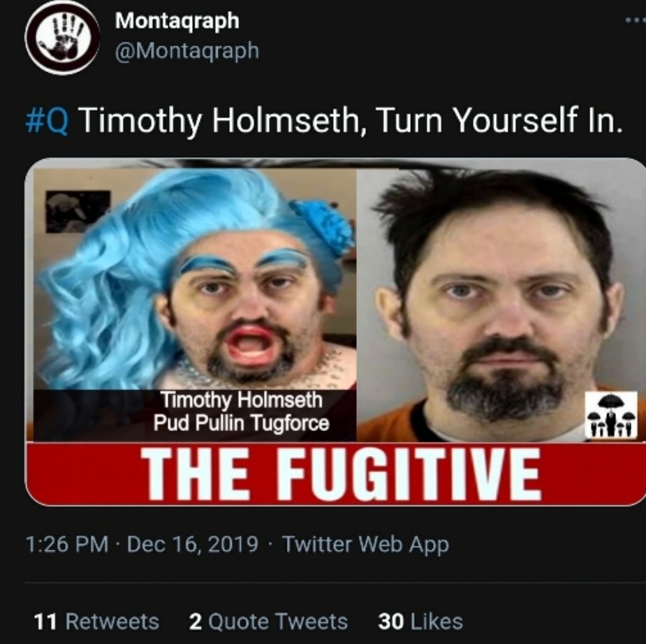This screenshot has width=646, height=644.
Task: Click the Dec 16, 2019 date
Action: click(192, 544)
